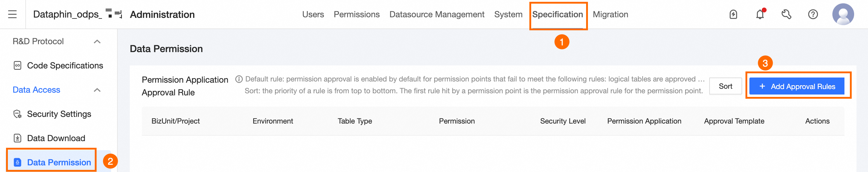Image resolution: width=868 pixels, height=172 pixels.
Task: Select the Migration tab
Action: (610, 15)
